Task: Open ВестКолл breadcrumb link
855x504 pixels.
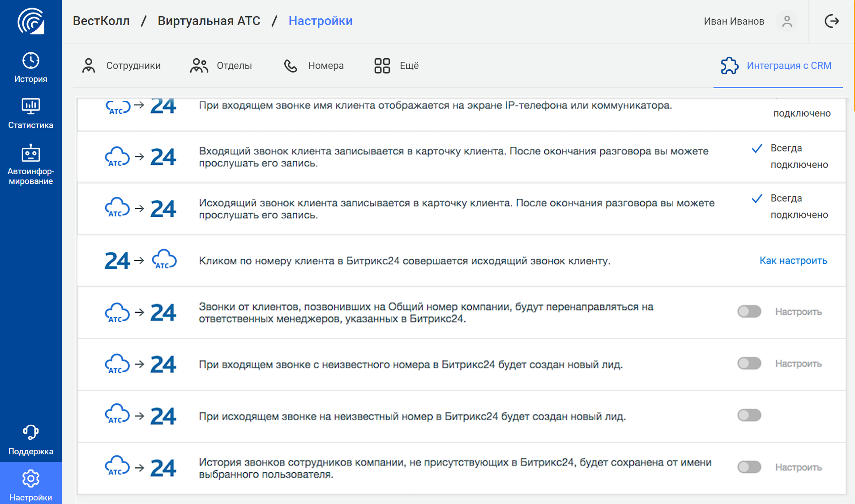Action: pyautogui.click(x=101, y=21)
